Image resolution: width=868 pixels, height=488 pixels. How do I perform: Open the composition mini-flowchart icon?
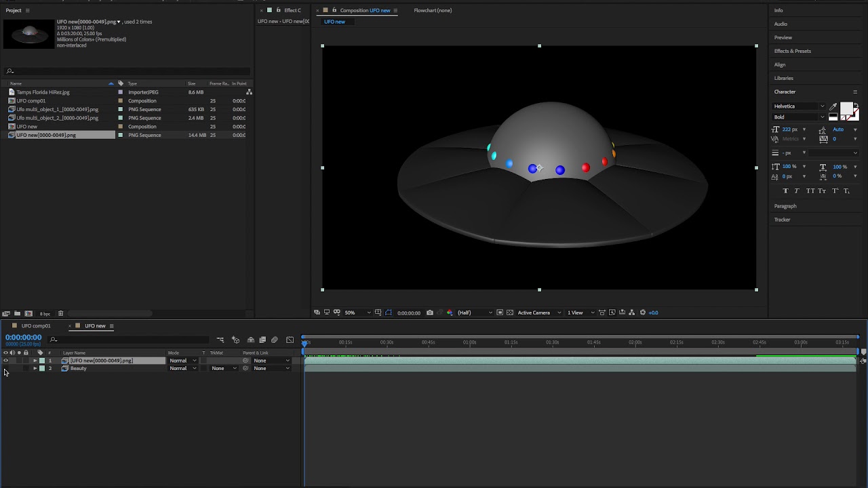click(220, 340)
